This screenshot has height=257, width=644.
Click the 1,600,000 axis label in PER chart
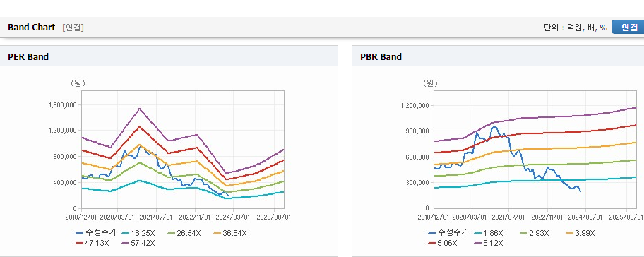(63, 105)
